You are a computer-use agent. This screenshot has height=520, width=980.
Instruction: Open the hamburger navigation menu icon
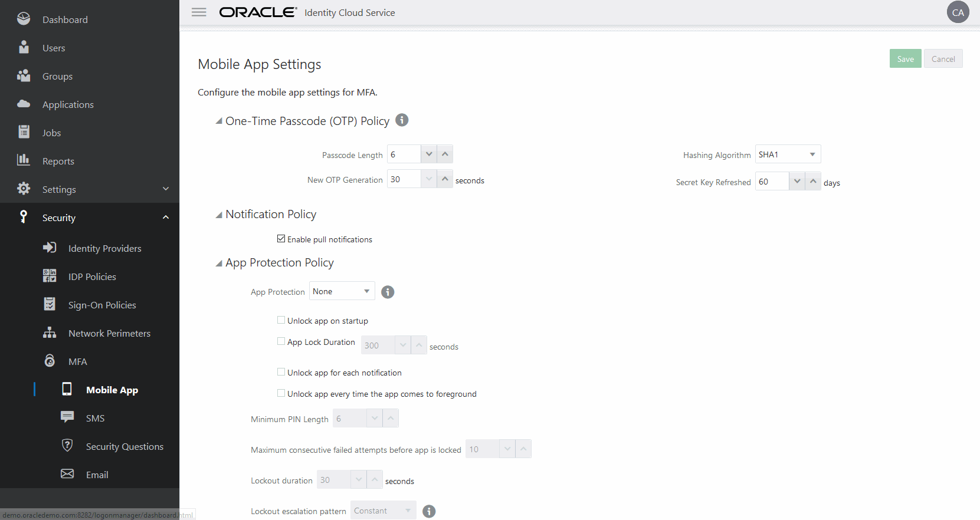point(199,12)
